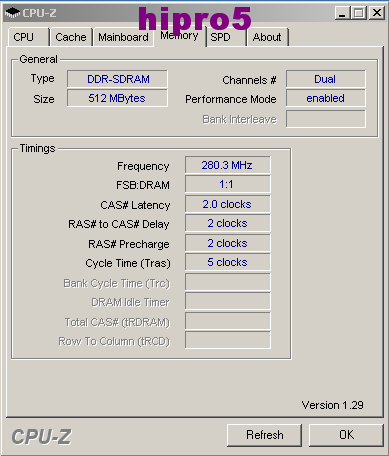Viewport: 389px width, 456px height.
Task: Click the 5 clocks Tras value
Action: pos(228,262)
